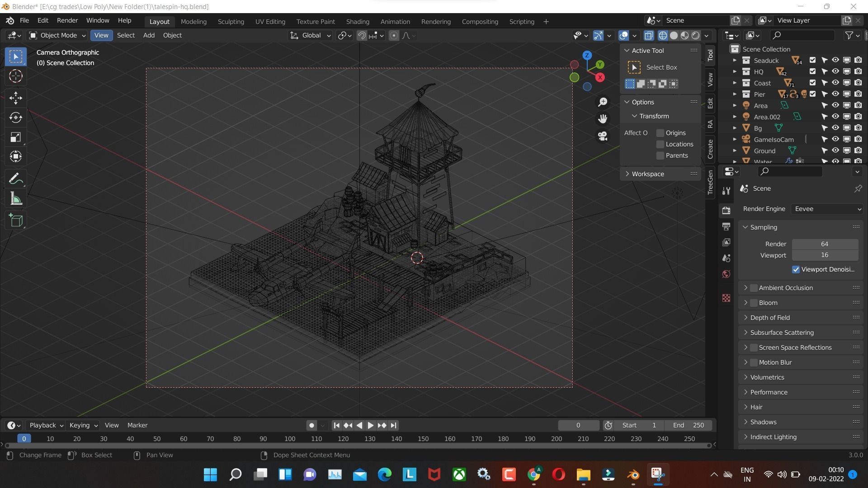Open the File menu

(x=24, y=21)
